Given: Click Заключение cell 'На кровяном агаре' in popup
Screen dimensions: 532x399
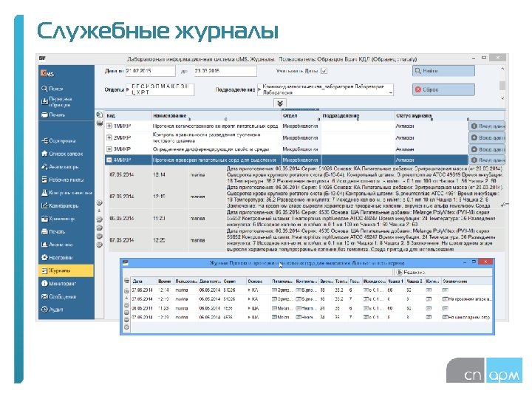Looking at the screenshot, I should (x=467, y=299).
